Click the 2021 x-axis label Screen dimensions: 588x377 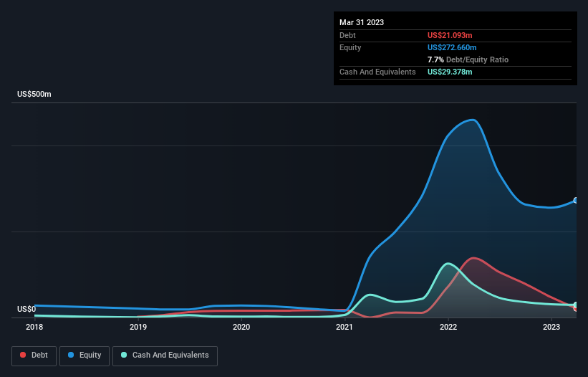[344, 327]
